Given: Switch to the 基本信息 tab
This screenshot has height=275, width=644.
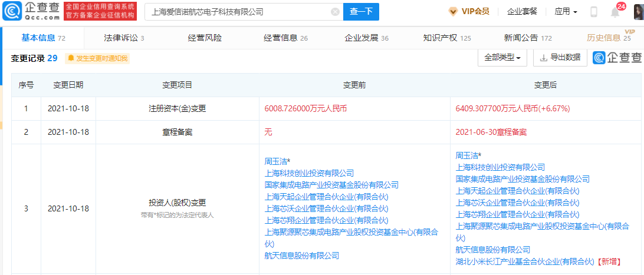Looking at the screenshot, I should coord(42,38).
